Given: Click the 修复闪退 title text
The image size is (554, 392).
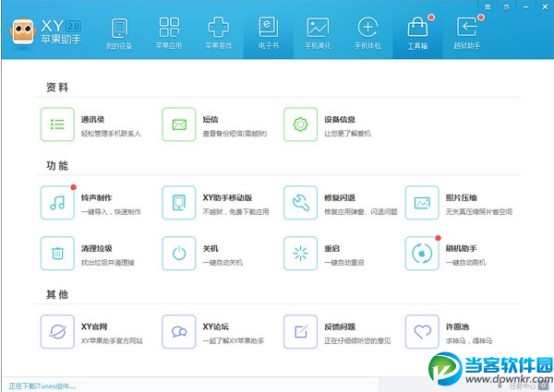Looking at the screenshot, I should pos(340,198).
